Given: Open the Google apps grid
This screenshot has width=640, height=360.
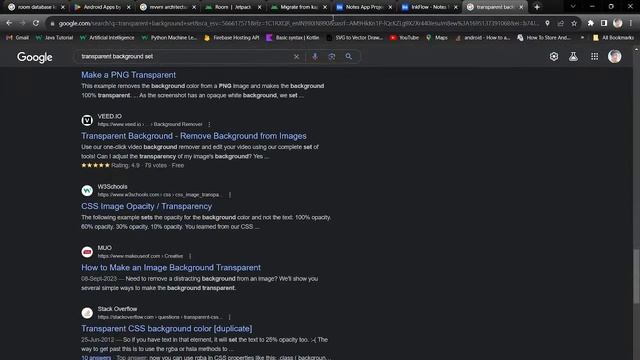Looking at the screenshot, I should 594,56.
